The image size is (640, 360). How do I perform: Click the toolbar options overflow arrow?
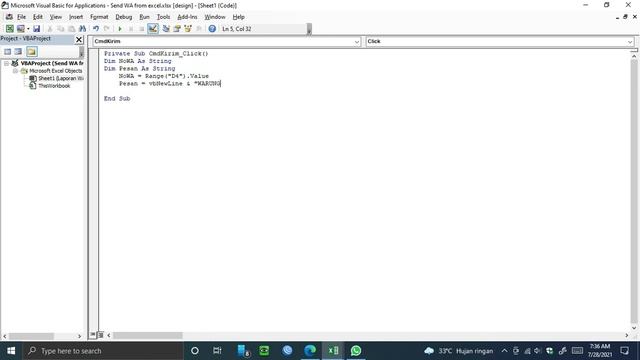309,29
